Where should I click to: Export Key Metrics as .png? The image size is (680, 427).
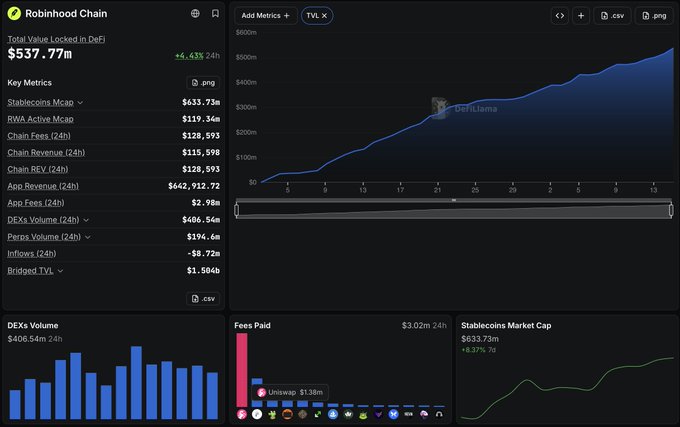pyautogui.click(x=203, y=82)
